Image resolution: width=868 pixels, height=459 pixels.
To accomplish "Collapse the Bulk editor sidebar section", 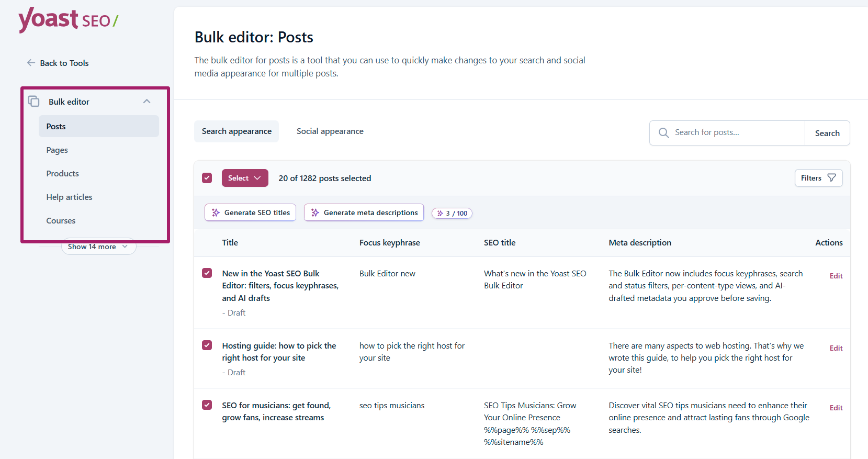I will [146, 102].
